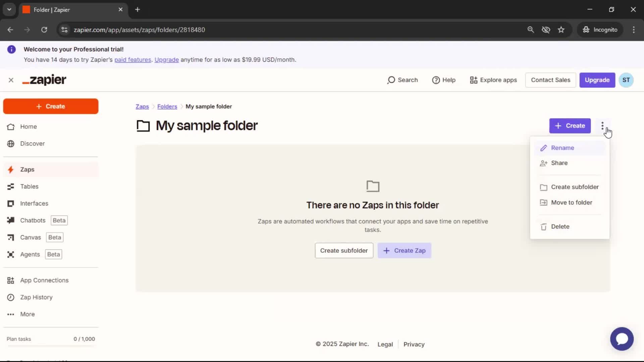Open the tab search dropdown arrow
644x362 pixels.
point(9,10)
